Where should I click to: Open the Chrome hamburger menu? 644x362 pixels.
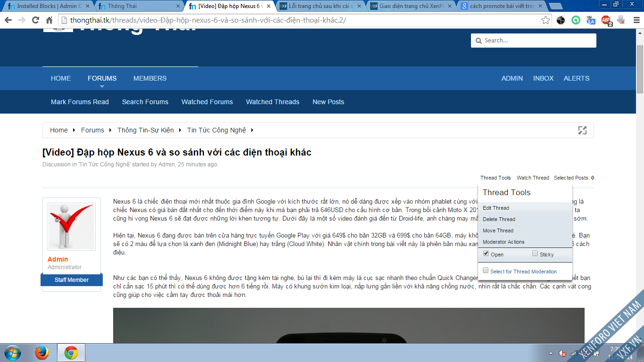(636, 20)
